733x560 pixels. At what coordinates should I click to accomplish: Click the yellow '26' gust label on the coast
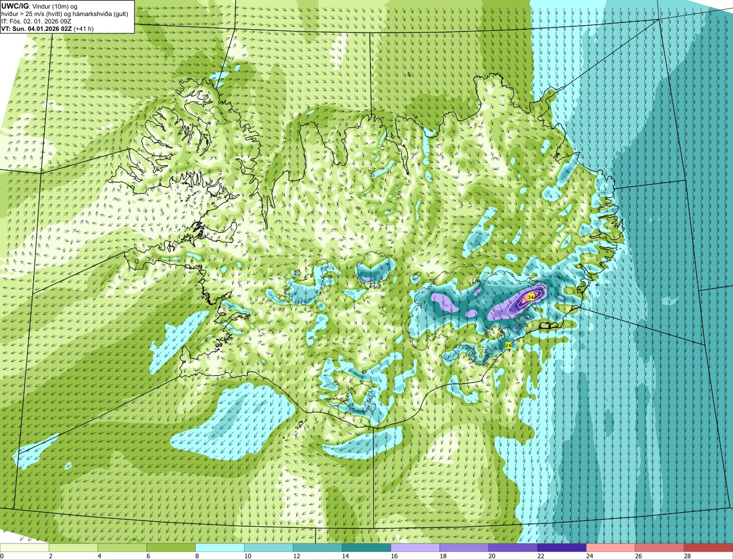(x=508, y=345)
